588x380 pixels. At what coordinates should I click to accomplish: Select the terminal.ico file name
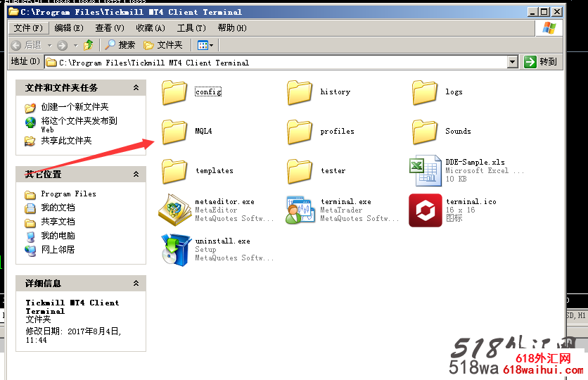471,201
